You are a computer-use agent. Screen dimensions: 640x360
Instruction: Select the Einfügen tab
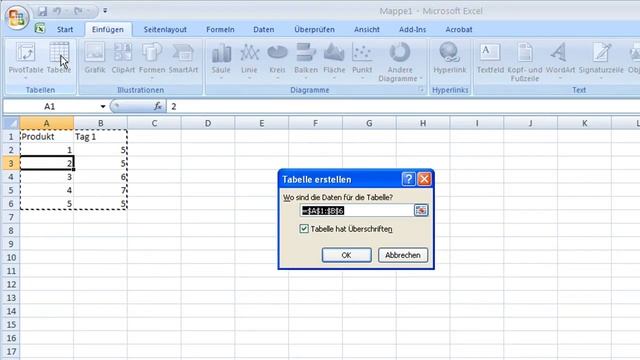point(108,29)
